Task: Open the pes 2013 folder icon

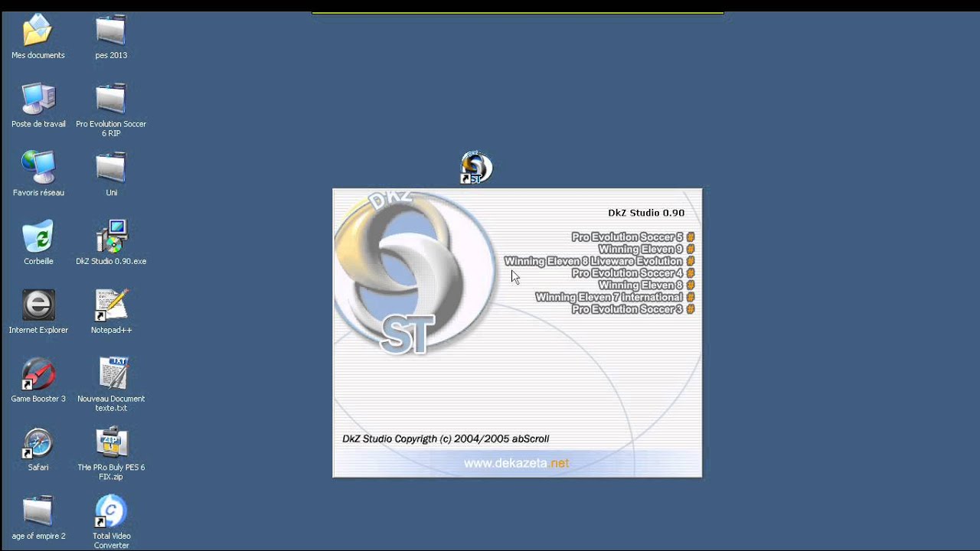Action: click(111, 31)
